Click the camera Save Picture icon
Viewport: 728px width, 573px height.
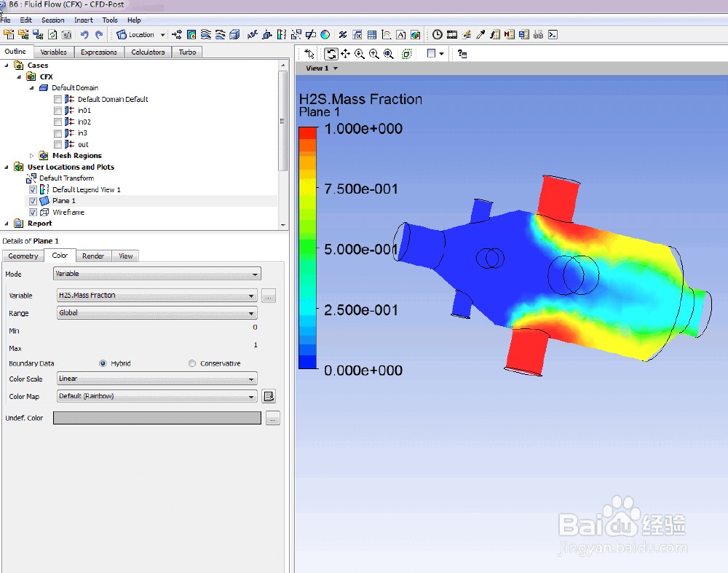[x=67, y=34]
